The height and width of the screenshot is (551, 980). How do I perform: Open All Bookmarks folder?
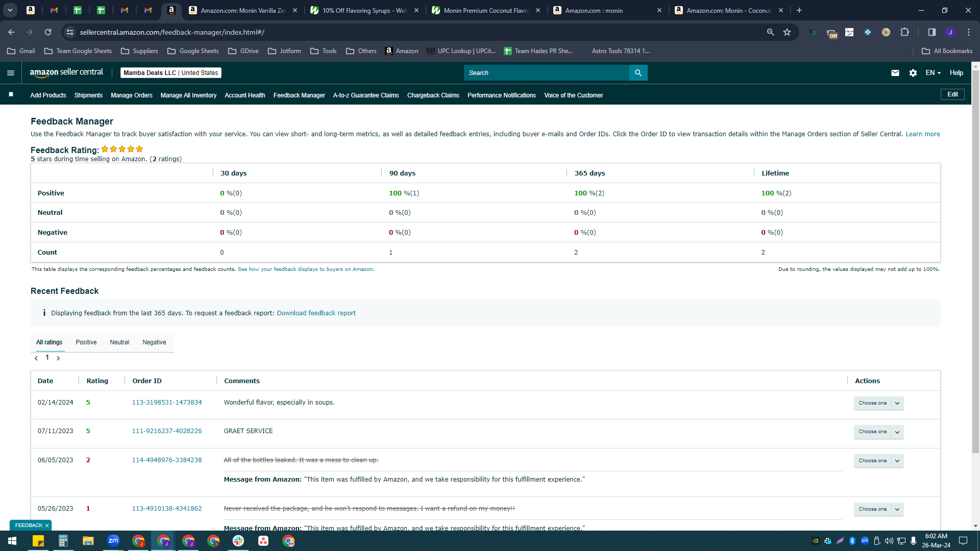point(947,51)
